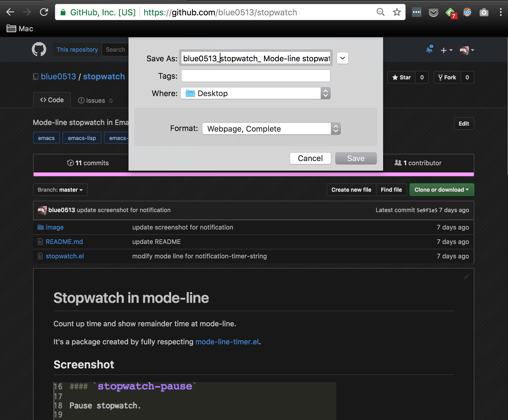The image size is (508, 420).
Task: Click the emacs-lisp topic tag
Action: tap(82, 138)
